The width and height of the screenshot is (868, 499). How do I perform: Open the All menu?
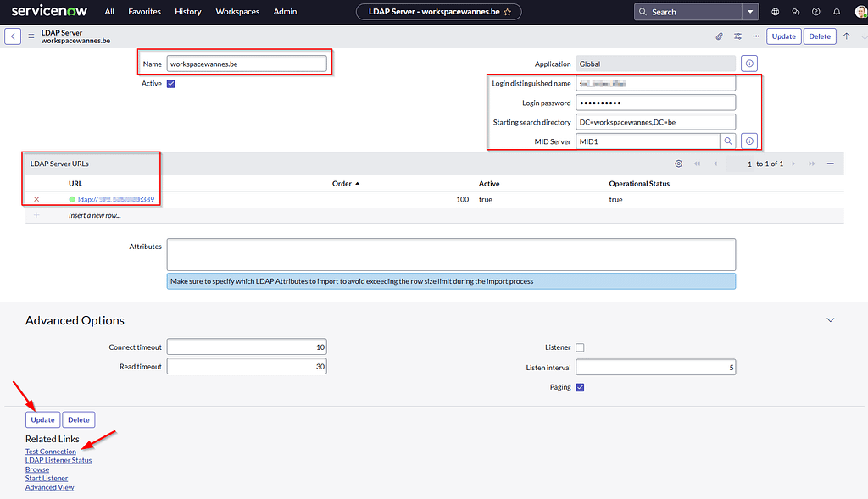pos(109,12)
